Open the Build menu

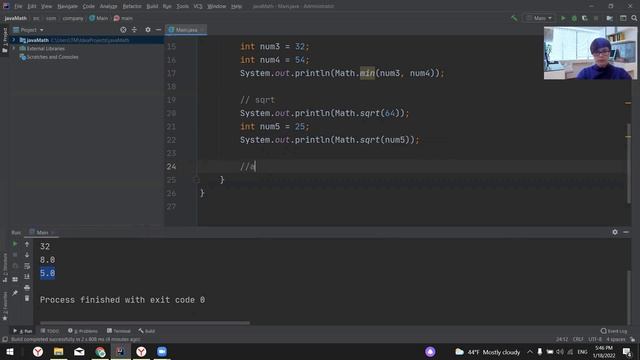point(152,6)
